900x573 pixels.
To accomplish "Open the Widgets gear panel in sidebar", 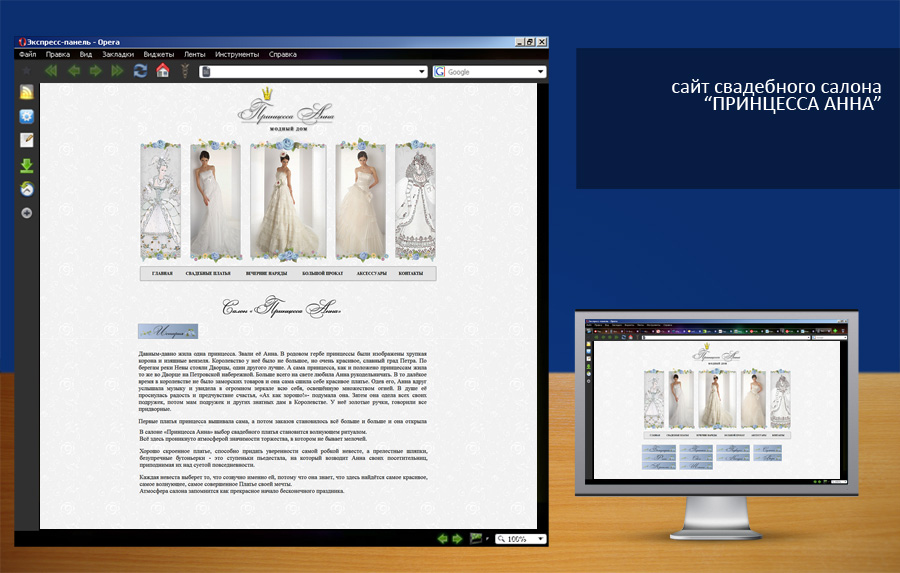I will pyautogui.click(x=26, y=117).
